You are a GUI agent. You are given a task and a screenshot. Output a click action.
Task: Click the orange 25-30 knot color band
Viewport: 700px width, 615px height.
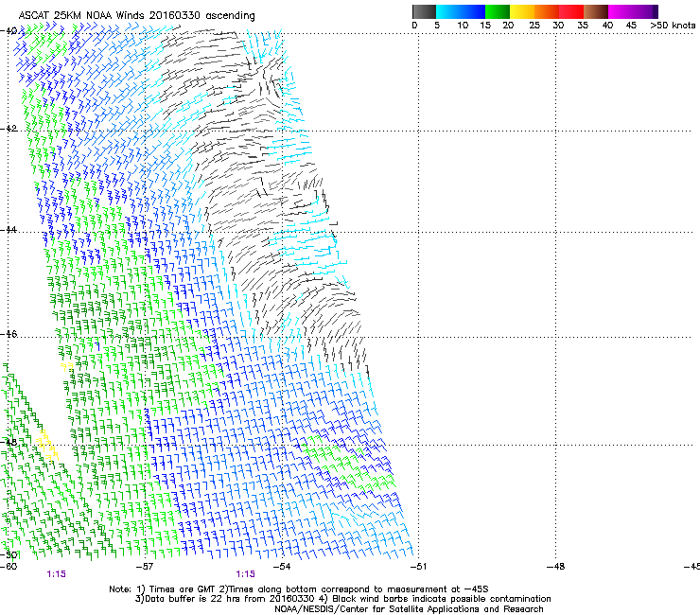[x=547, y=11]
